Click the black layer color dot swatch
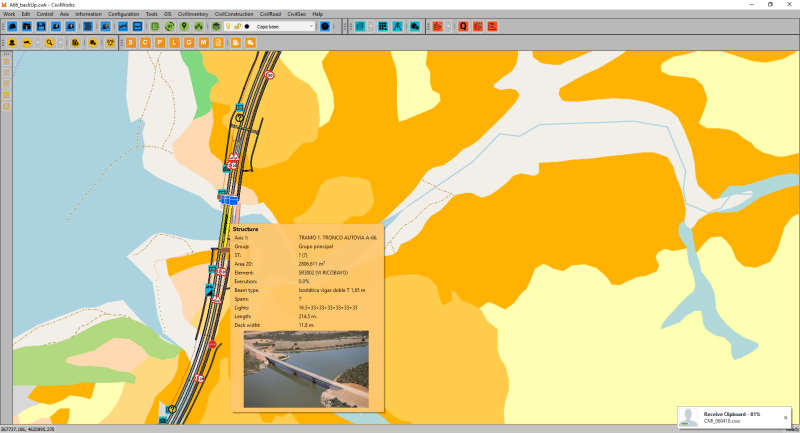Viewport: 800px width, 433px height. click(x=247, y=26)
